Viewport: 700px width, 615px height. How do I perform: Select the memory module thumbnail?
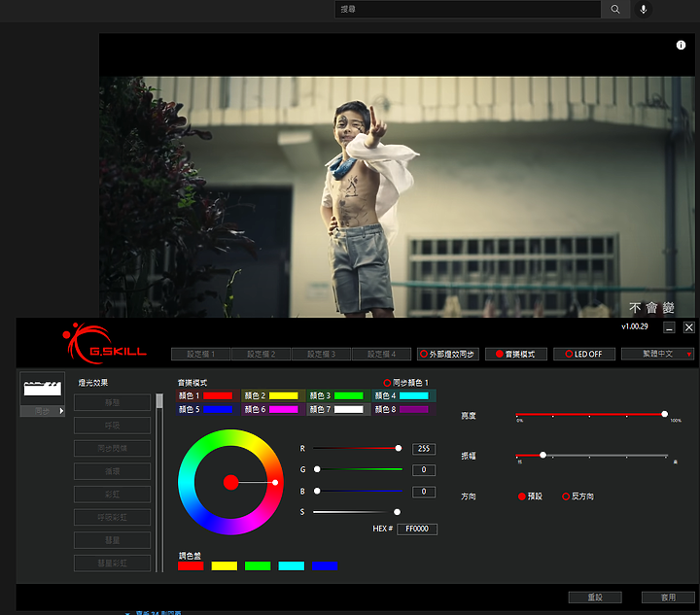tap(43, 388)
